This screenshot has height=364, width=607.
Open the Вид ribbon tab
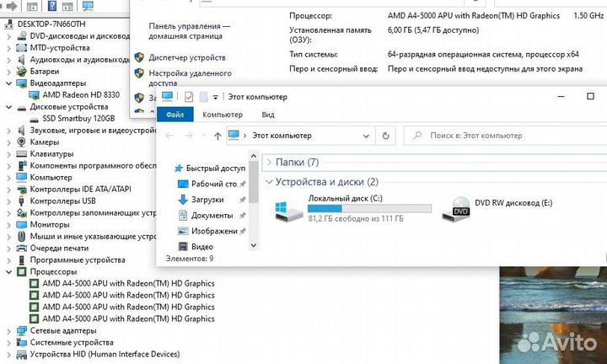(268, 115)
